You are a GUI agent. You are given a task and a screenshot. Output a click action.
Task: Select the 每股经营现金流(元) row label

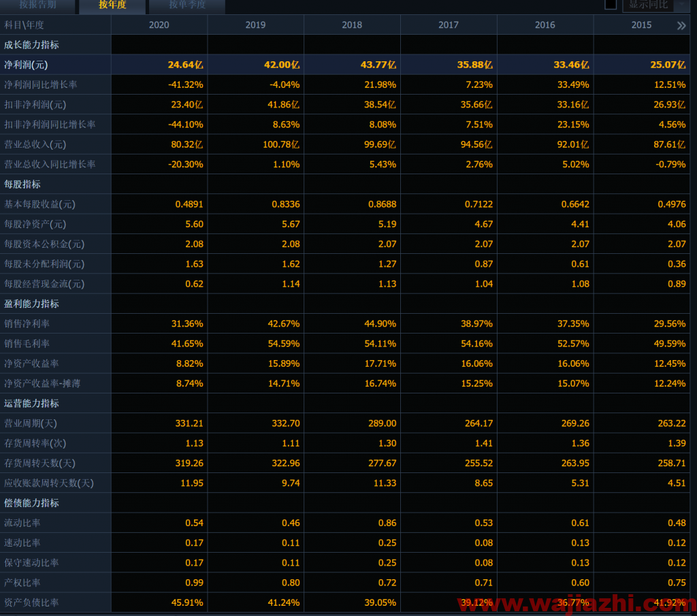click(x=44, y=284)
